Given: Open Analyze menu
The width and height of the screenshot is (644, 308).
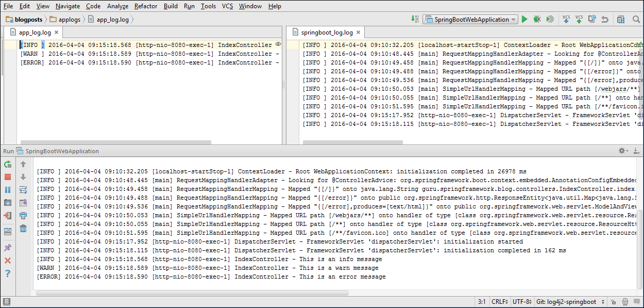Looking at the screenshot, I should click(x=118, y=6).
